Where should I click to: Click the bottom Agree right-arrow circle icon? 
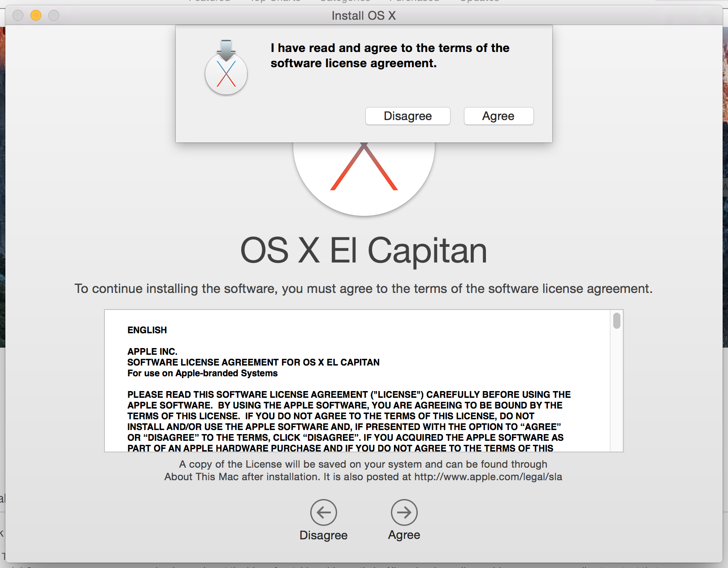pyautogui.click(x=404, y=512)
